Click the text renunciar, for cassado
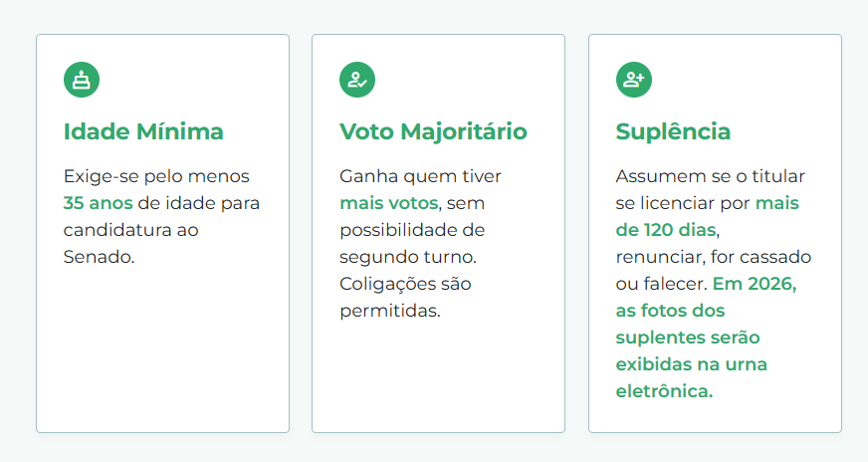The width and height of the screenshot is (868, 462). tap(714, 257)
